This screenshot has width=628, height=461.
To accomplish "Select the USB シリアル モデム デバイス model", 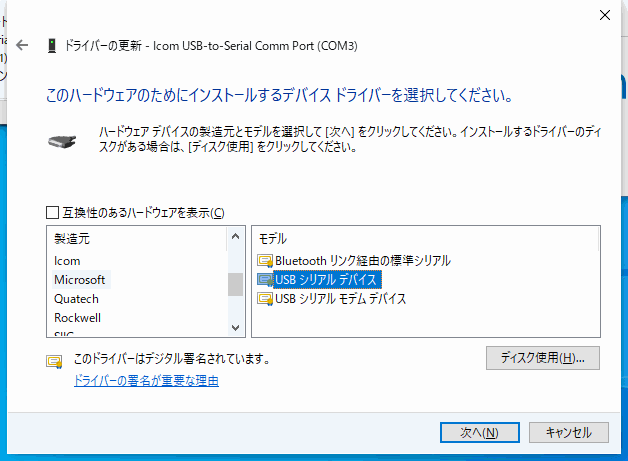I will [341, 299].
